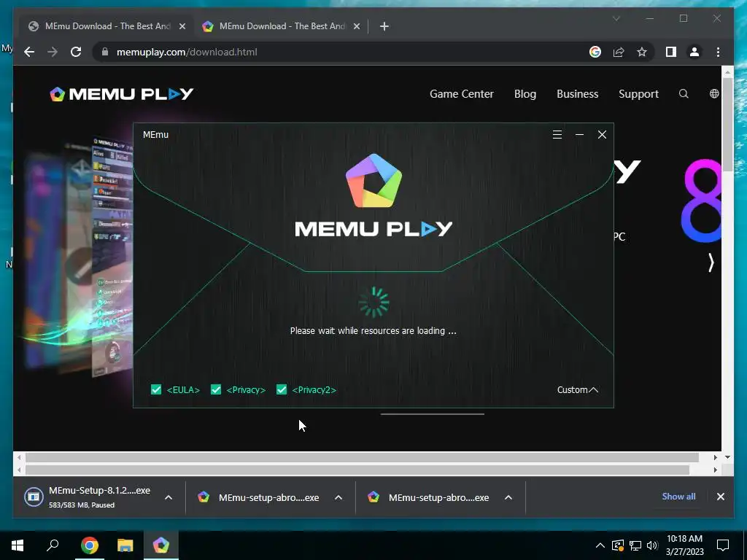The width and height of the screenshot is (747, 560).
Task: Close the downloads bar
Action: [720, 497]
